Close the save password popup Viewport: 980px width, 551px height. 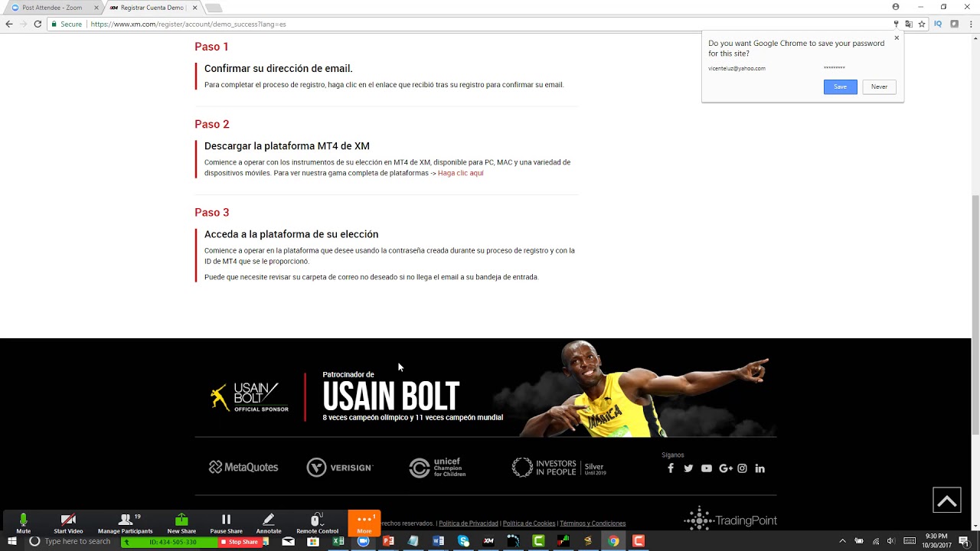(x=897, y=38)
